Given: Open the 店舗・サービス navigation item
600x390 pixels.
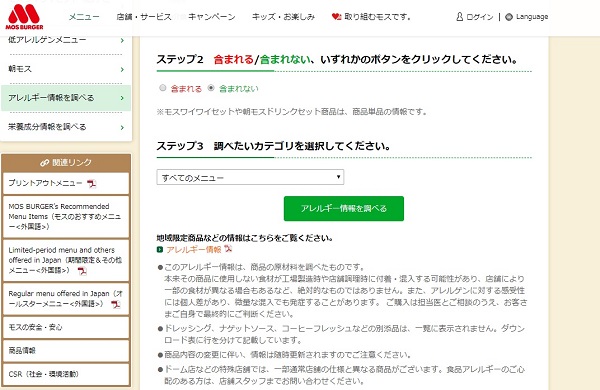Looking at the screenshot, I should point(144,17).
